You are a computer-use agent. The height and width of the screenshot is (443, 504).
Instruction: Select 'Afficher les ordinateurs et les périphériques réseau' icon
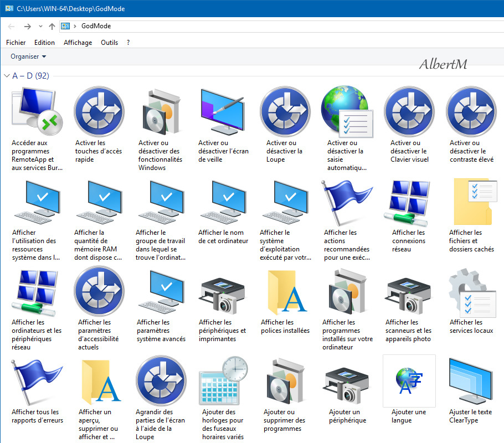tap(35, 292)
